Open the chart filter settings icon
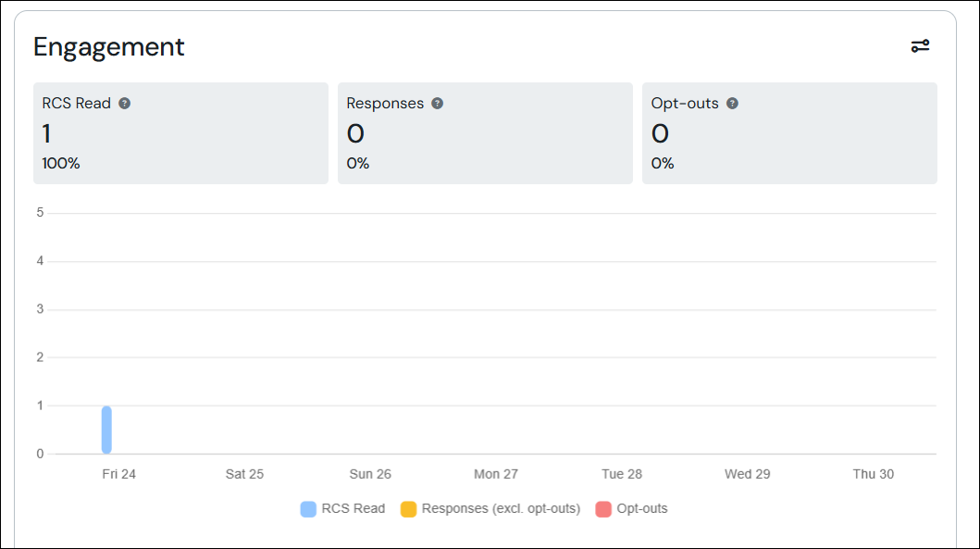980x549 pixels. (920, 45)
